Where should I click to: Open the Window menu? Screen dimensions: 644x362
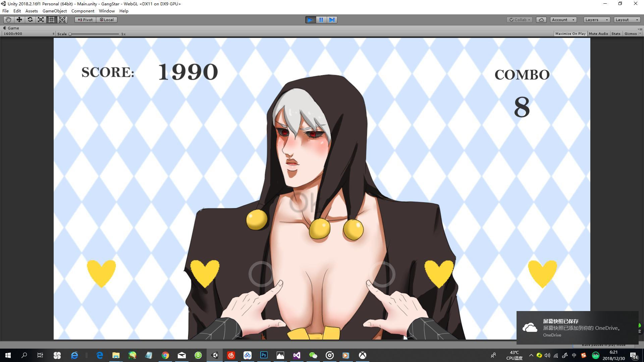(x=107, y=11)
